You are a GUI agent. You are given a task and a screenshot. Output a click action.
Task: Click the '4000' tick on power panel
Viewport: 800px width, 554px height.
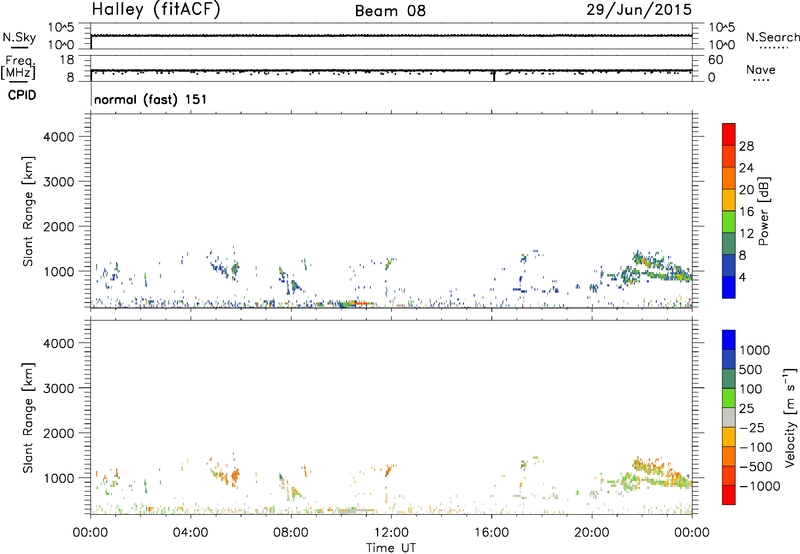point(59,137)
